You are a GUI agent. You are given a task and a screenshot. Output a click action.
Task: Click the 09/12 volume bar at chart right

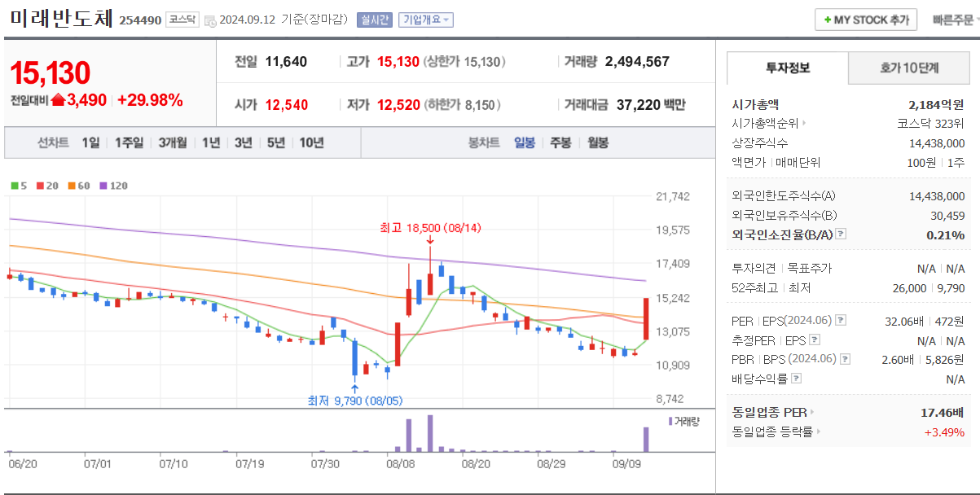point(646,440)
